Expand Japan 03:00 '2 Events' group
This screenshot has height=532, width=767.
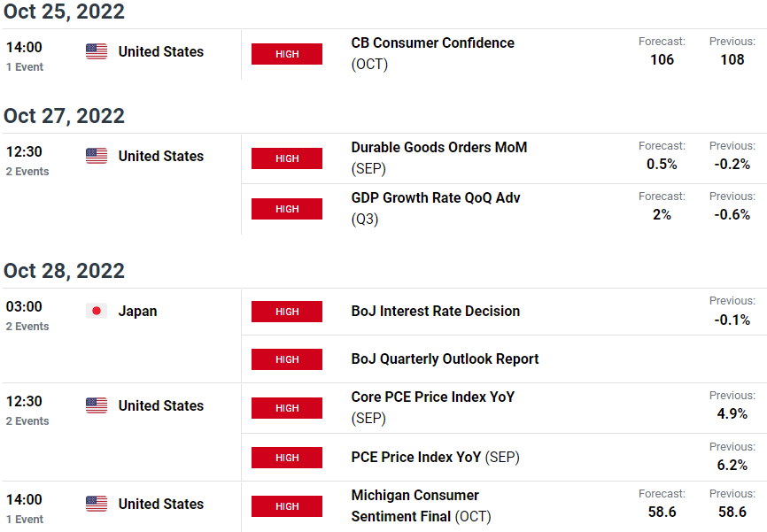[x=27, y=327]
